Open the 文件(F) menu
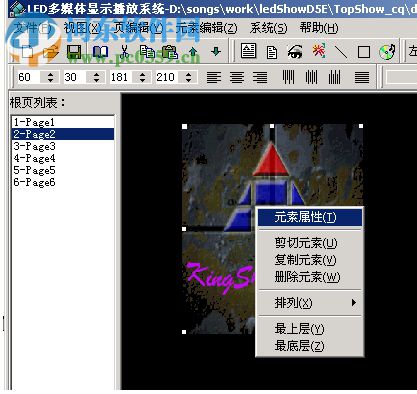Viewport: 417px width, 394px height. 33,28
